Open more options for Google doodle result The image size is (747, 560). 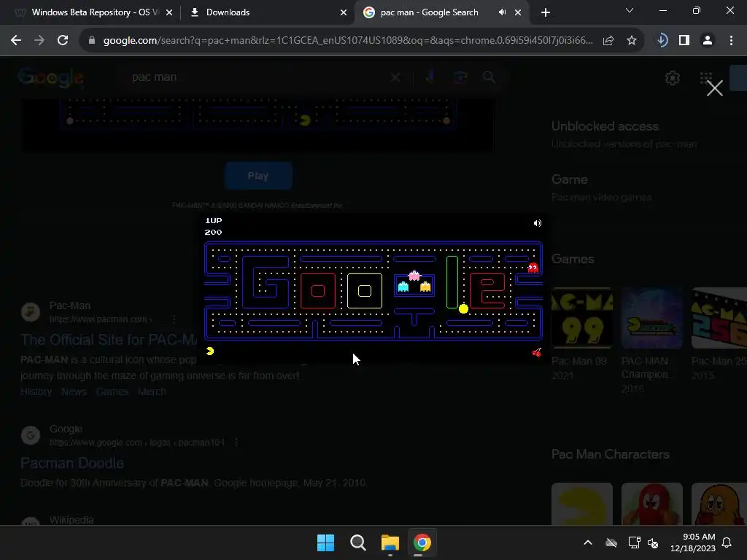[x=236, y=443]
